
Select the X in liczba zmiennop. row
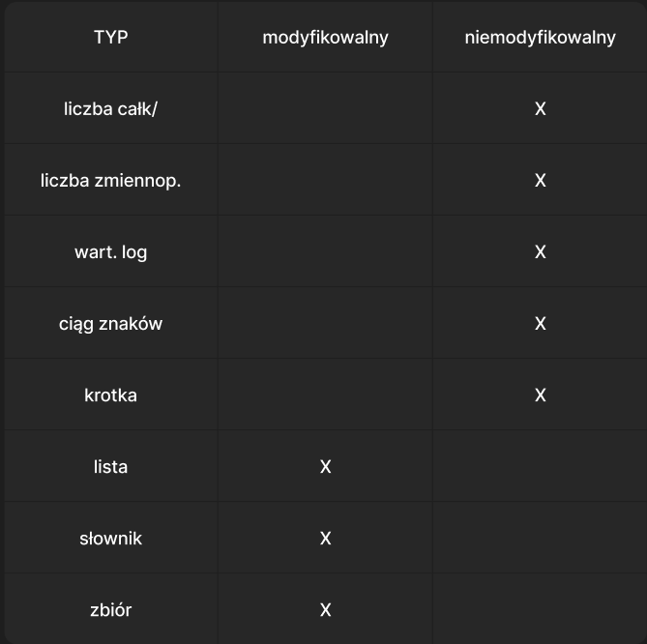click(540, 181)
